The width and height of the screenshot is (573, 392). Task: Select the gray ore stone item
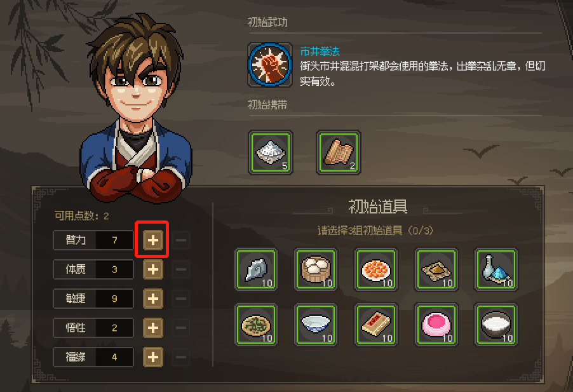pos(256,269)
